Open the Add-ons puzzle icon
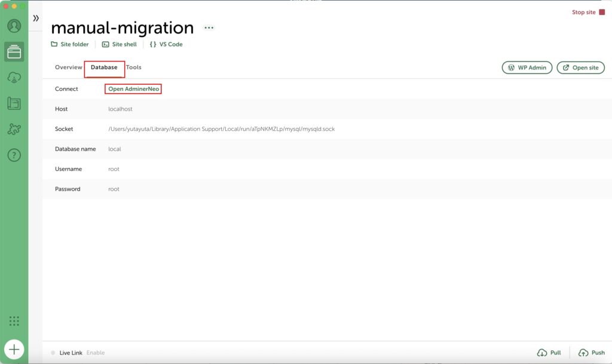The height and width of the screenshot is (364, 612). pyautogui.click(x=14, y=129)
